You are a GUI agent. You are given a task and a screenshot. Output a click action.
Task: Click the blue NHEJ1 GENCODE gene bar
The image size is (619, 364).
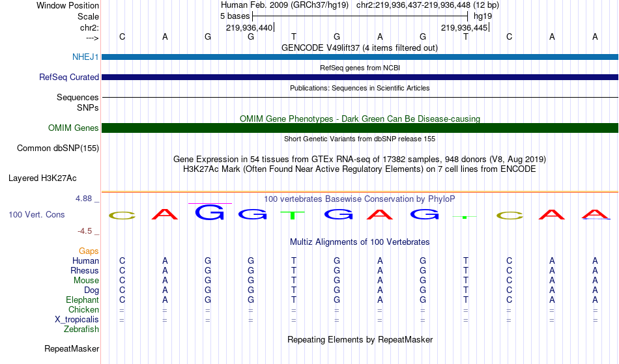360,57
